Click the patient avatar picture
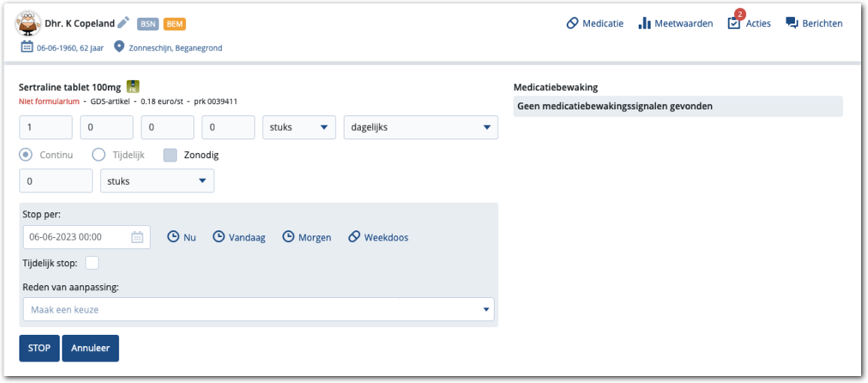 pos(31,23)
